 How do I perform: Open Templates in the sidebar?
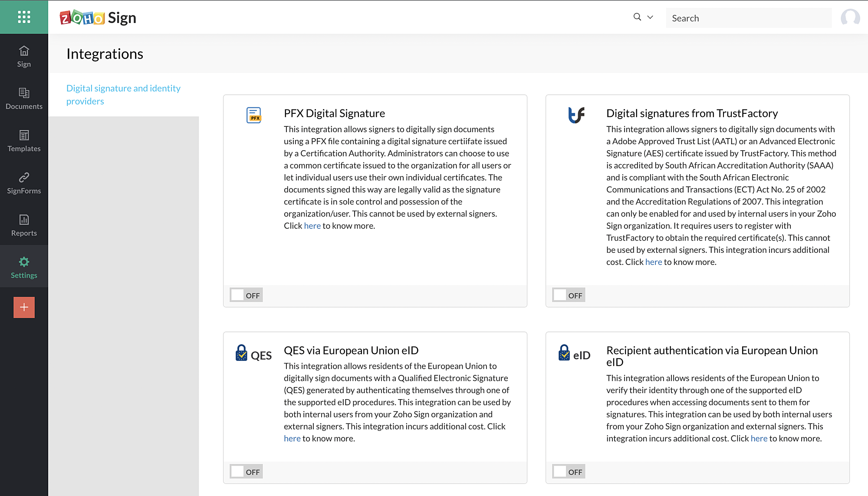(x=24, y=141)
